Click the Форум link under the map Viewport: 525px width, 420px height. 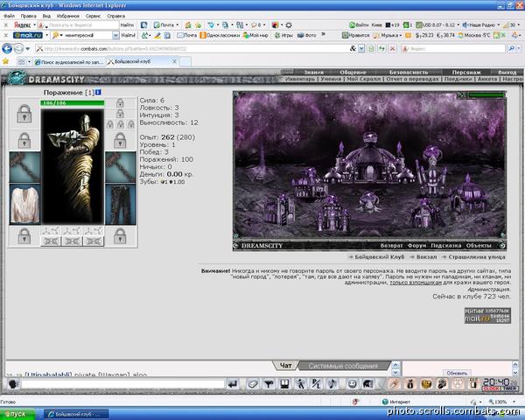click(416, 246)
